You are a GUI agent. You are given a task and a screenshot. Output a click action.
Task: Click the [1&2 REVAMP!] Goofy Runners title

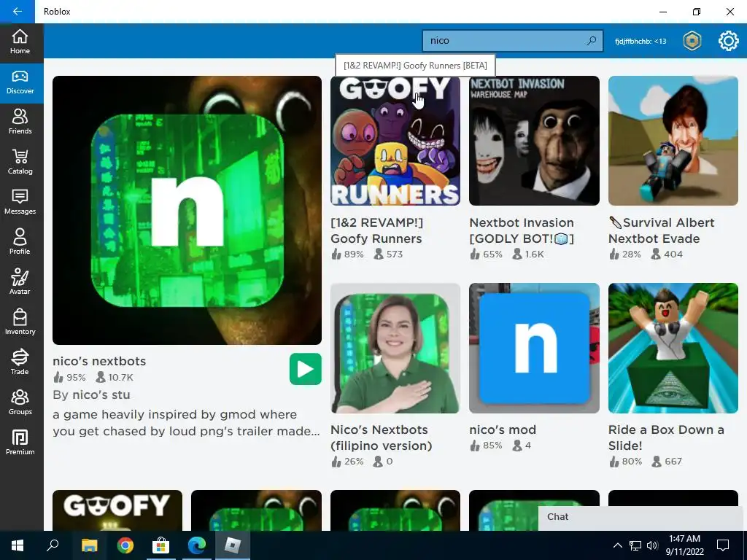377,230
